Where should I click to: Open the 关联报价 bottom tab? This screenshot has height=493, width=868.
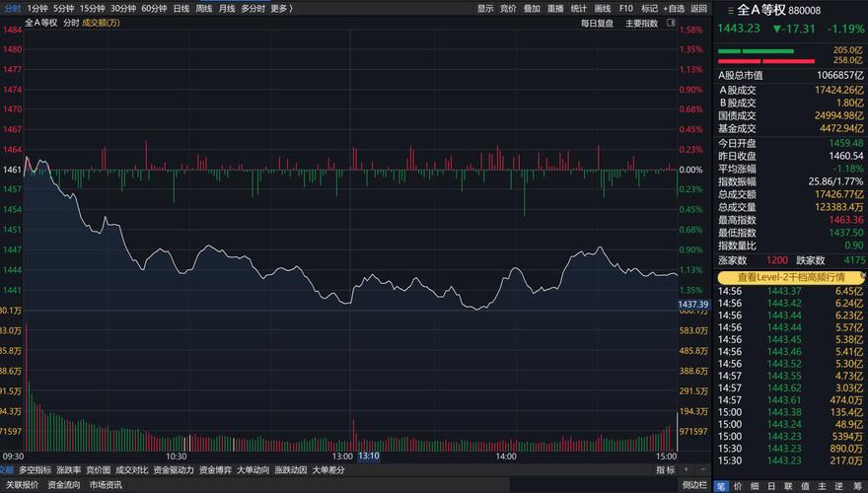[x=22, y=485]
